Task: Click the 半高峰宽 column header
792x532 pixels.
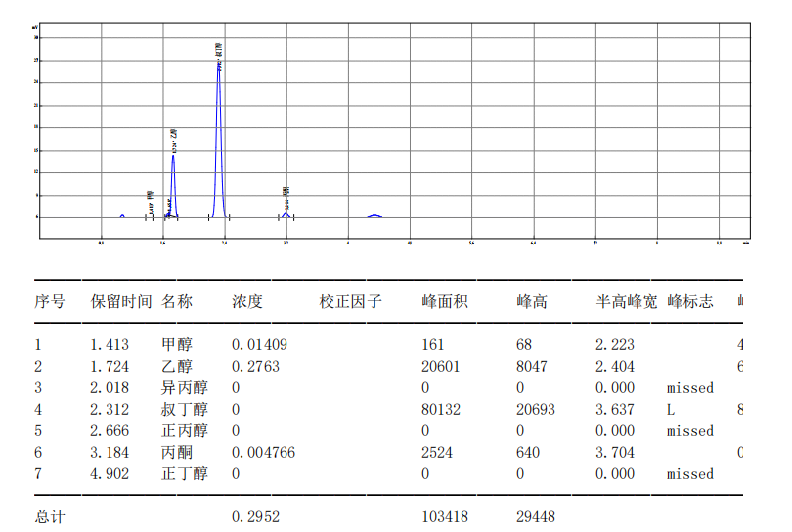Action: [x=627, y=302]
